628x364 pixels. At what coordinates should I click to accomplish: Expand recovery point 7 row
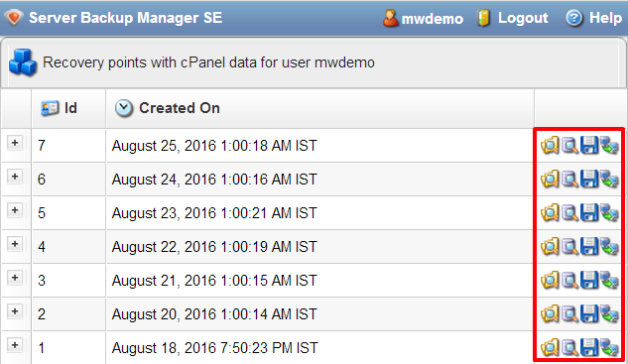tap(15, 143)
